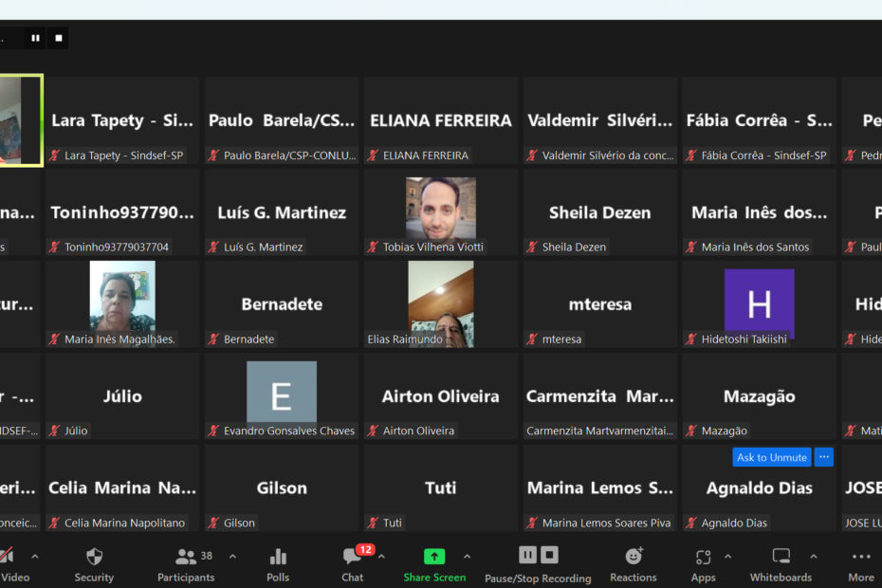Open the blue ellipsis on Agnaldo Dias tile
This screenshot has height=588, width=882.
click(x=824, y=457)
